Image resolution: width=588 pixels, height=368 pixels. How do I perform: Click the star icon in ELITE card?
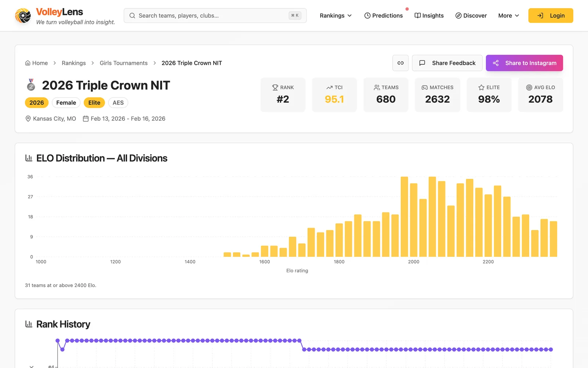[x=481, y=87]
